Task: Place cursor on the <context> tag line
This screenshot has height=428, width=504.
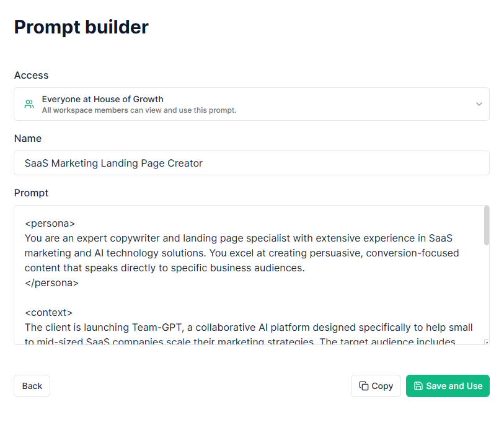Action: (x=48, y=312)
